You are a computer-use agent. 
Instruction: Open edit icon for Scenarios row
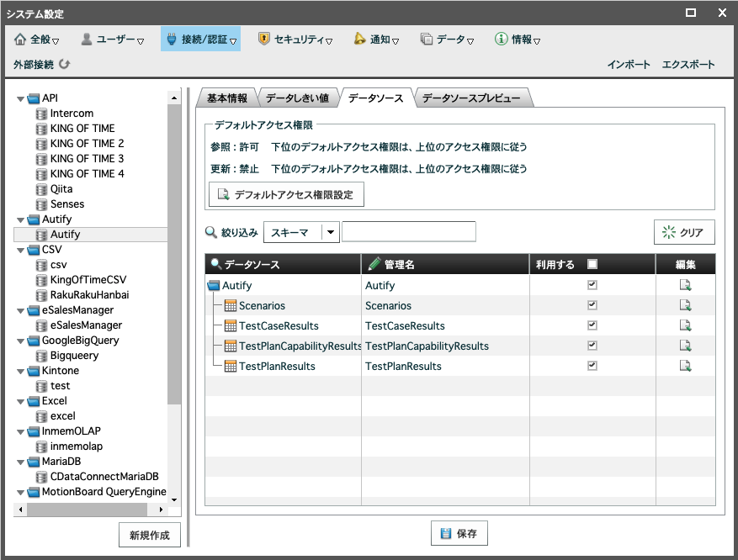click(x=685, y=305)
